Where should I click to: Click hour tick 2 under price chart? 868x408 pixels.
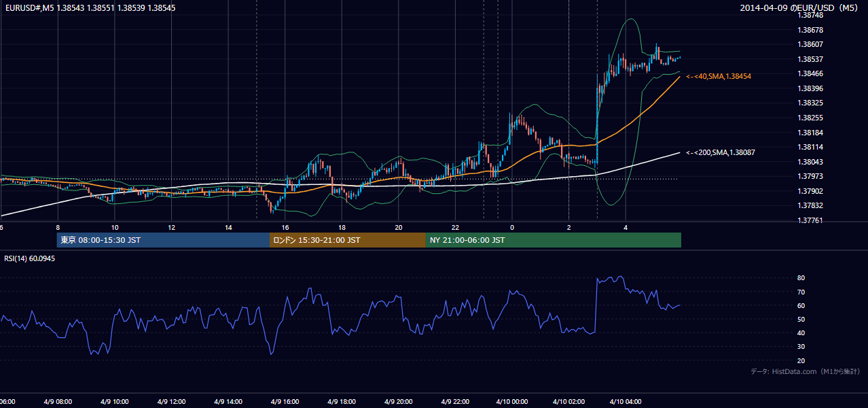[569, 227]
